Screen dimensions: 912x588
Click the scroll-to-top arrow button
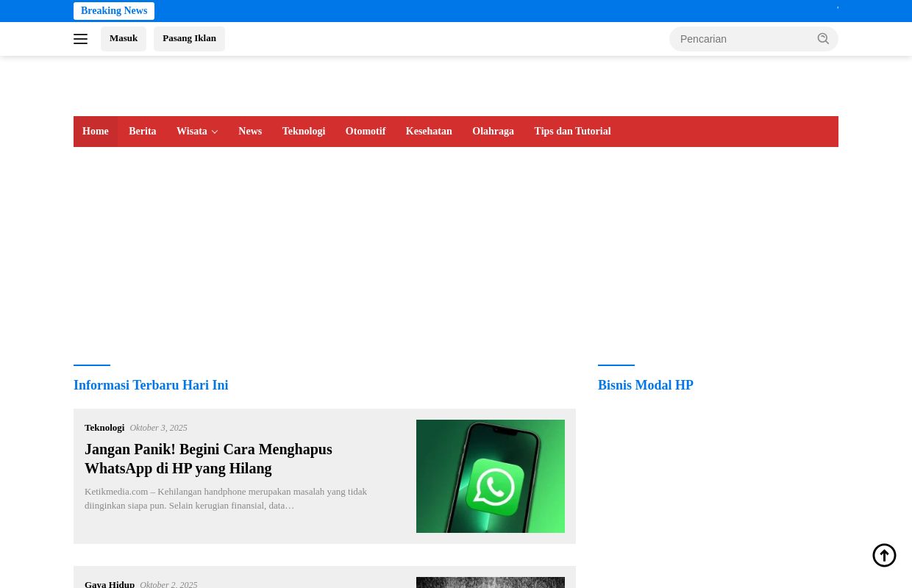pyautogui.click(x=884, y=556)
